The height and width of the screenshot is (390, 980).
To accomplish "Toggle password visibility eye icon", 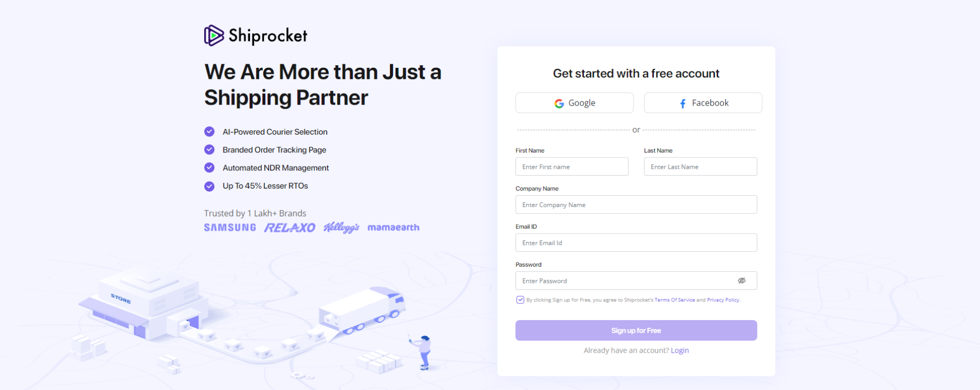I will click(x=742, y=281).
